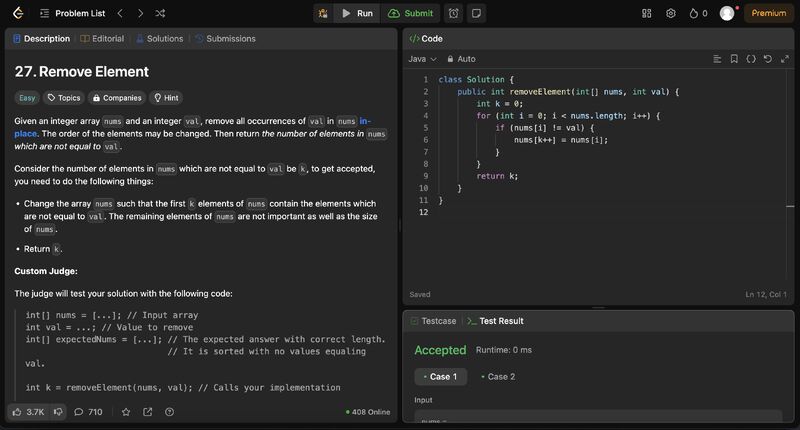View streak flame counter
The height and width of the screenshot is (430, 800).
pos(698,13)
